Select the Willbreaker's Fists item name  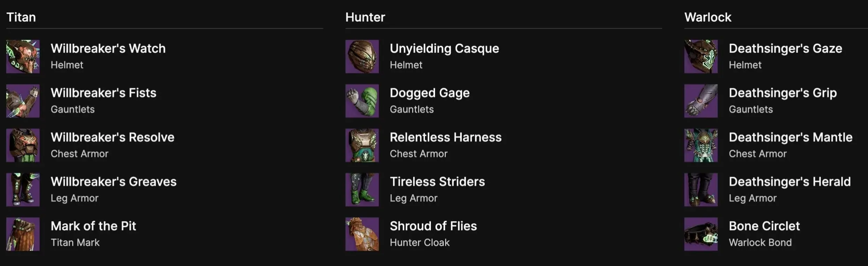pos(103,92)
